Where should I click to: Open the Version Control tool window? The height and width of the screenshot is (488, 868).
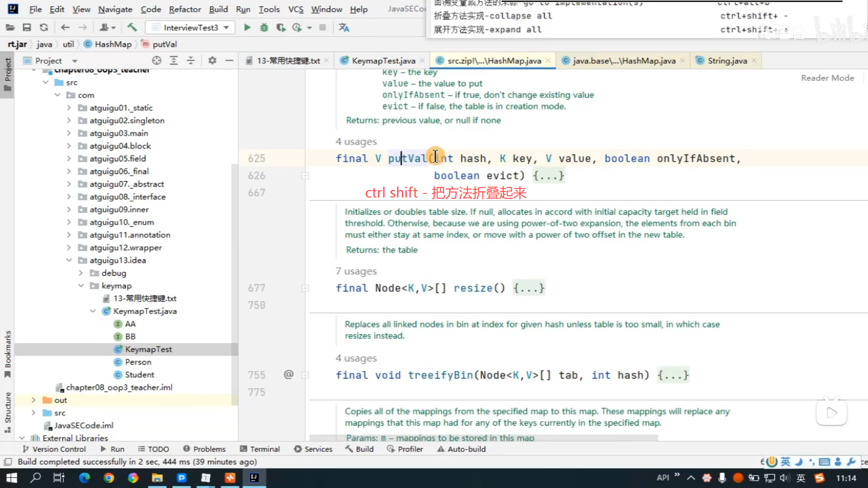click(x=54, y=449)
